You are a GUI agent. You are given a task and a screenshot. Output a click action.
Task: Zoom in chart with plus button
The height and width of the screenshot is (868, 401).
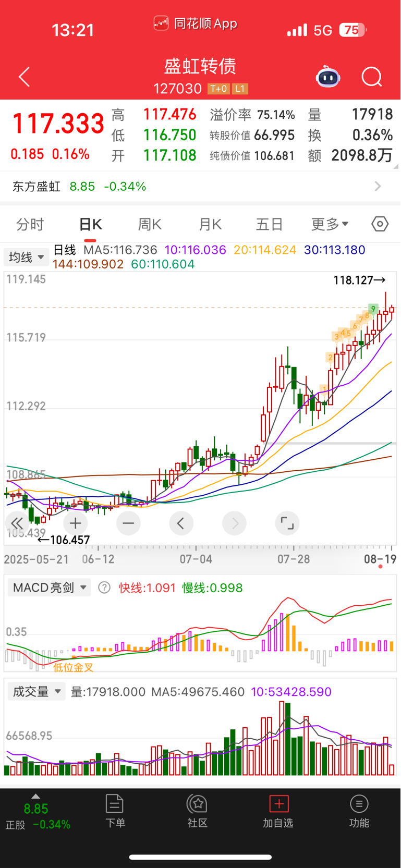tap(76, 523)
